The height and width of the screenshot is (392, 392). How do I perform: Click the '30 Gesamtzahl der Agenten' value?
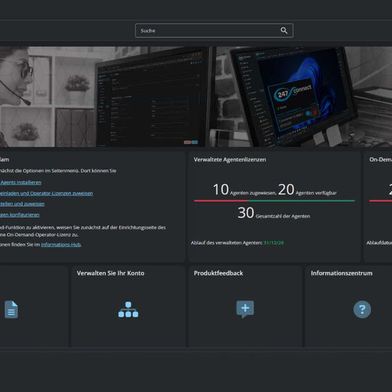(274, 213)
